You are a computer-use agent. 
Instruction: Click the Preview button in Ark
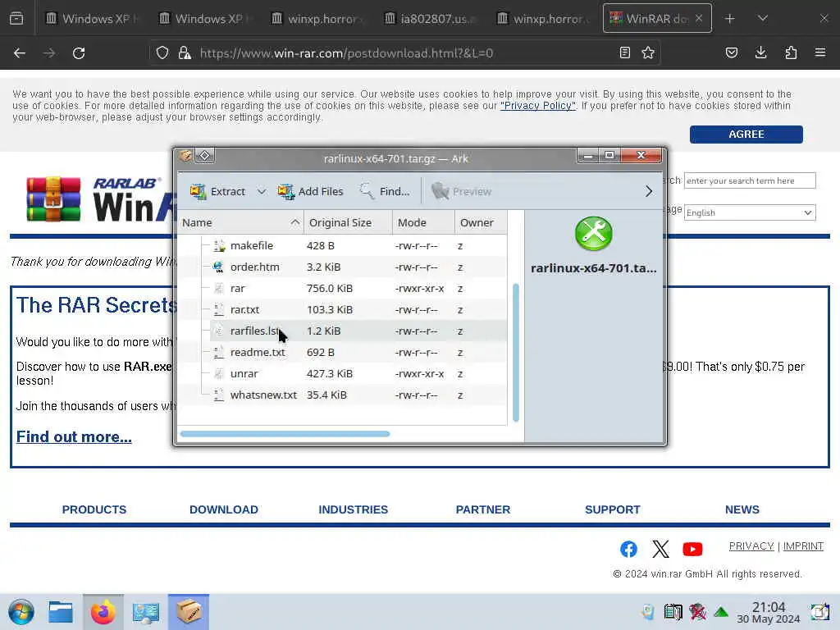pos(461,191)
